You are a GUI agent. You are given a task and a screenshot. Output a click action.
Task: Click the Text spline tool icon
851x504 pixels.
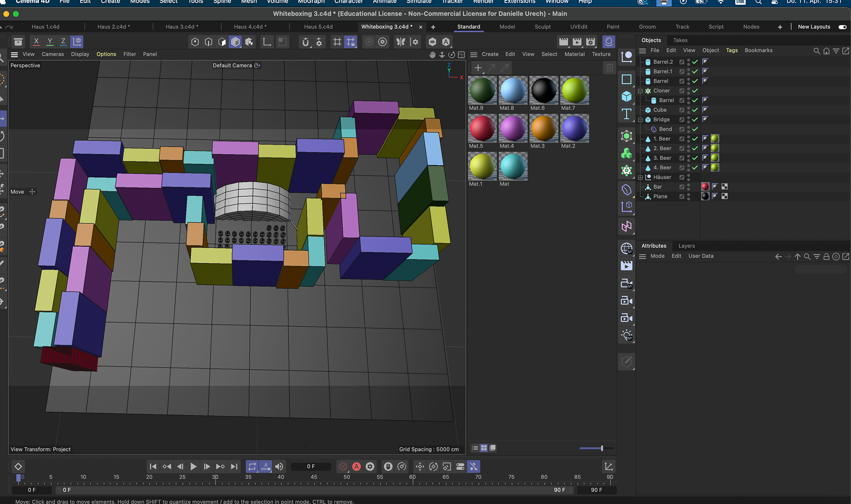pos(626,114)
